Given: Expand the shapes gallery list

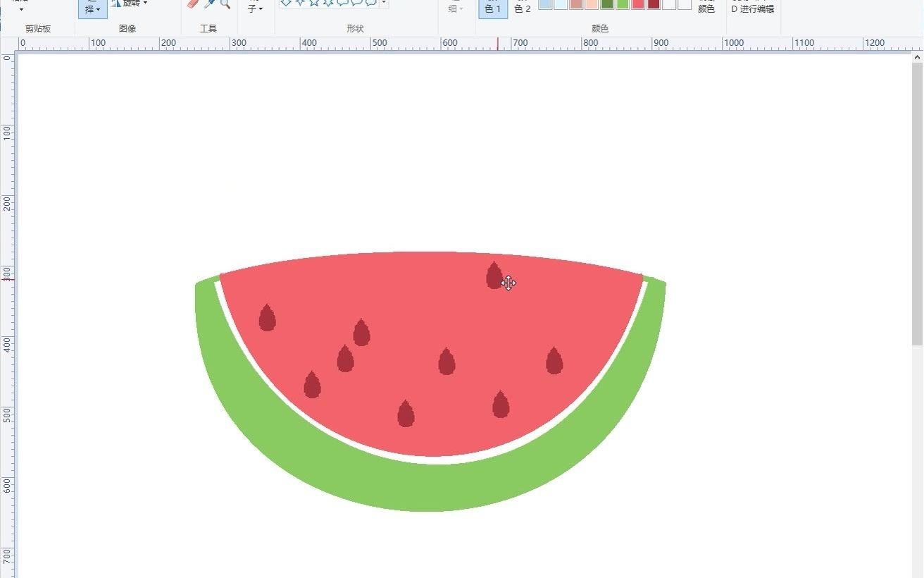Looking at the screenshot, I should 384,4.
